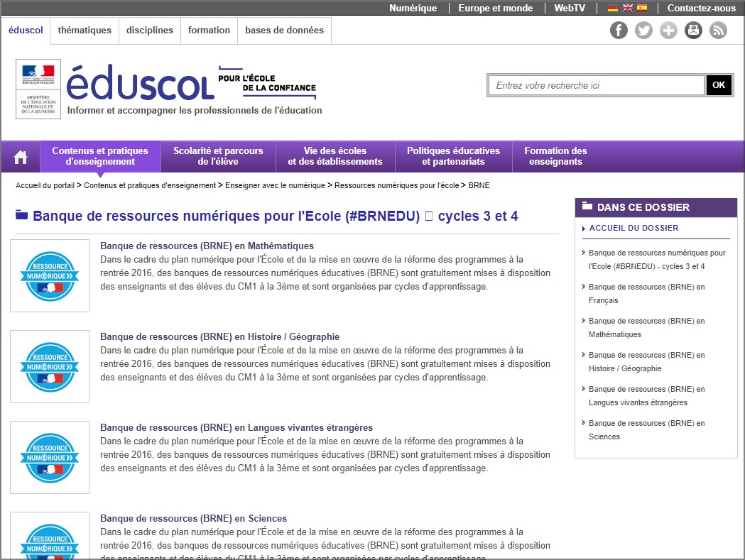Open the RSS feed icon
Viewport: 745px width, 560px height.
click(x=719, y=31)
